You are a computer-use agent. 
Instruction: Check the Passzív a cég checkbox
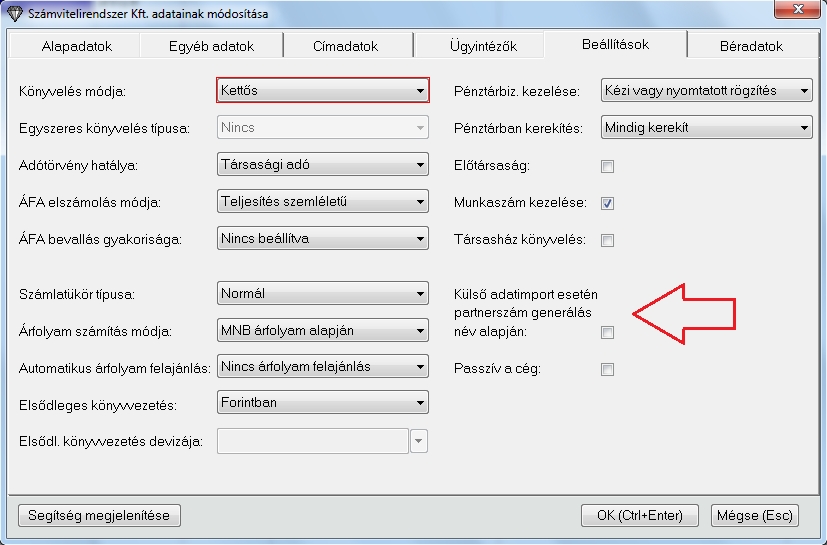tap(607, 369)
